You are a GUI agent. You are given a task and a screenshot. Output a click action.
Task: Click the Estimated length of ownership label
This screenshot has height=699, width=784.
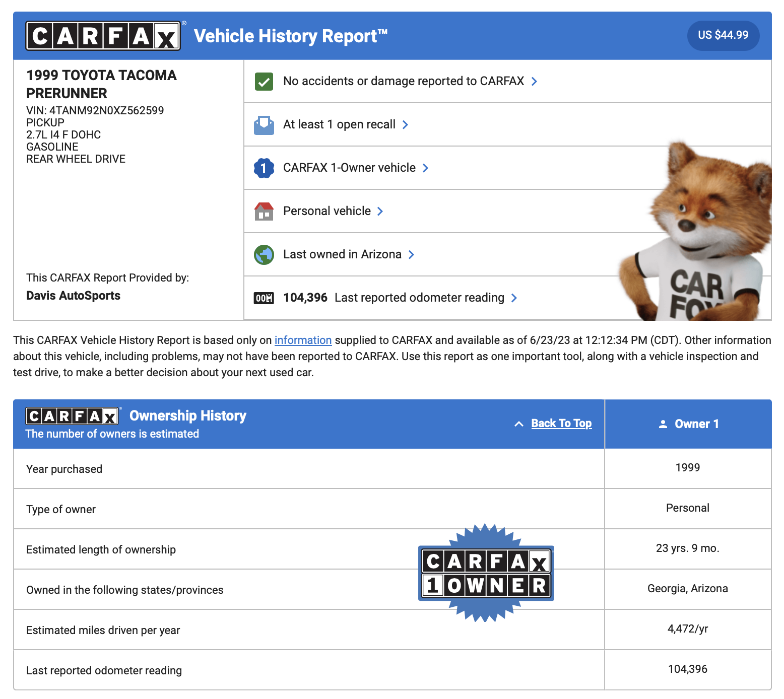101,549
